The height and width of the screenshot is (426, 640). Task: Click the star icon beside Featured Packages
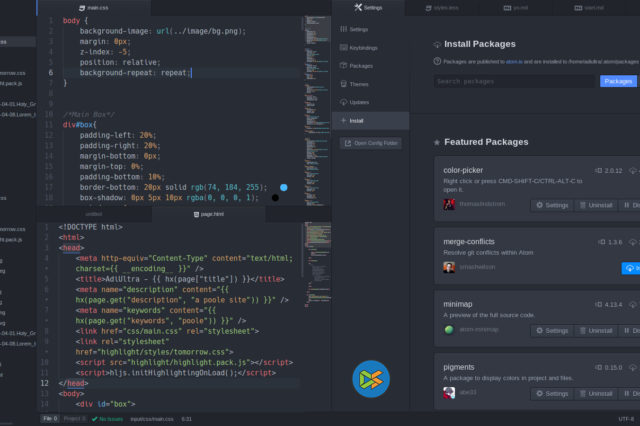coord(437,142)
